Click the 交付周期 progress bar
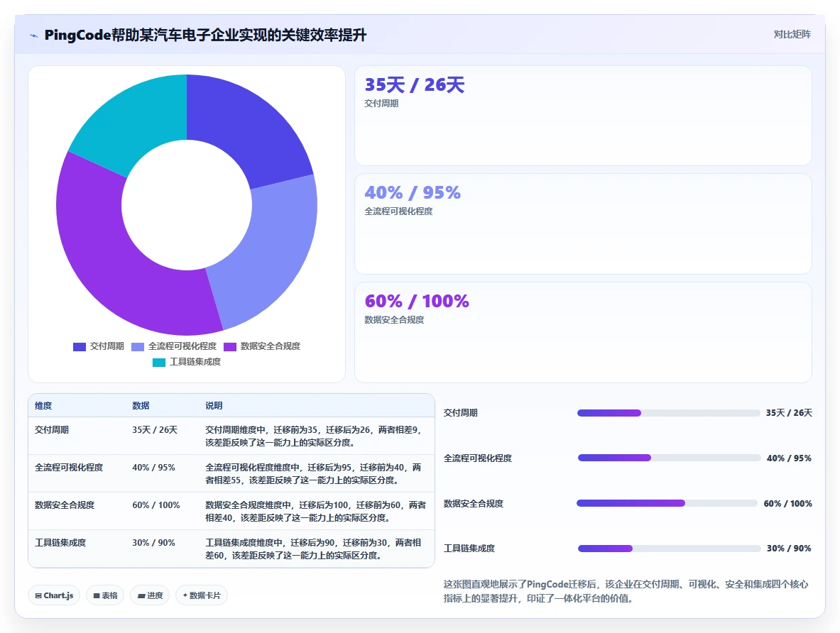Image resolution: width=840 pixels, height=633 pixels. click(669, 413)
